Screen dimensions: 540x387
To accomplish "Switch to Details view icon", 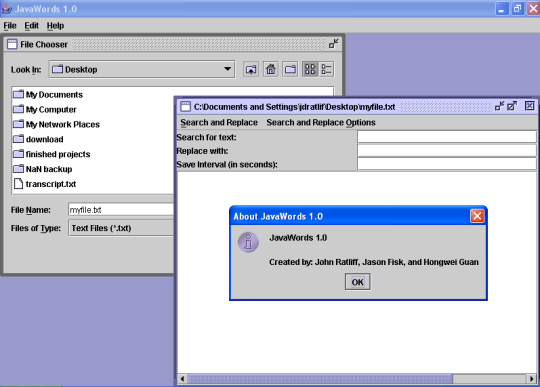I will pyautogui.click(x=326, y=70).
